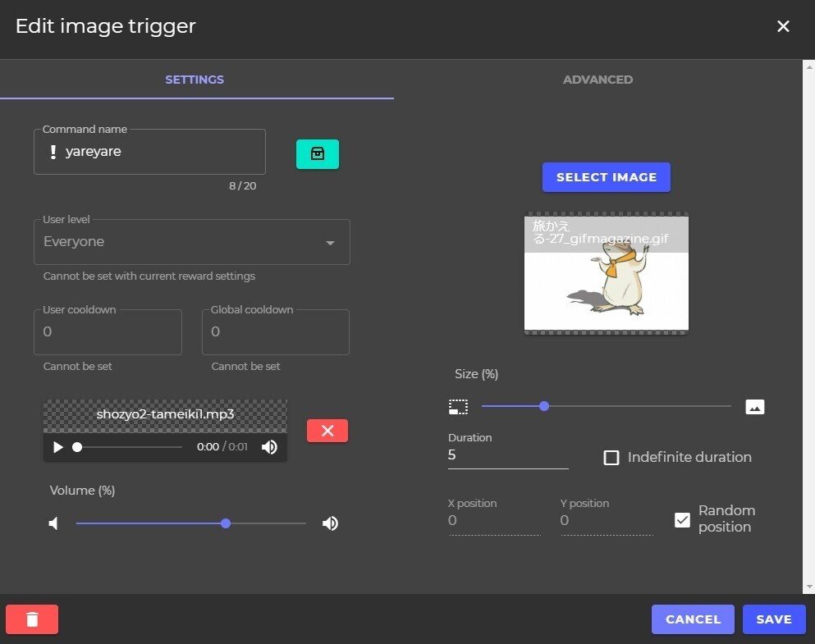Screen dimensions: 815x644
Task: Click the Command name field containing yareyare
Action: pos(149,152)
